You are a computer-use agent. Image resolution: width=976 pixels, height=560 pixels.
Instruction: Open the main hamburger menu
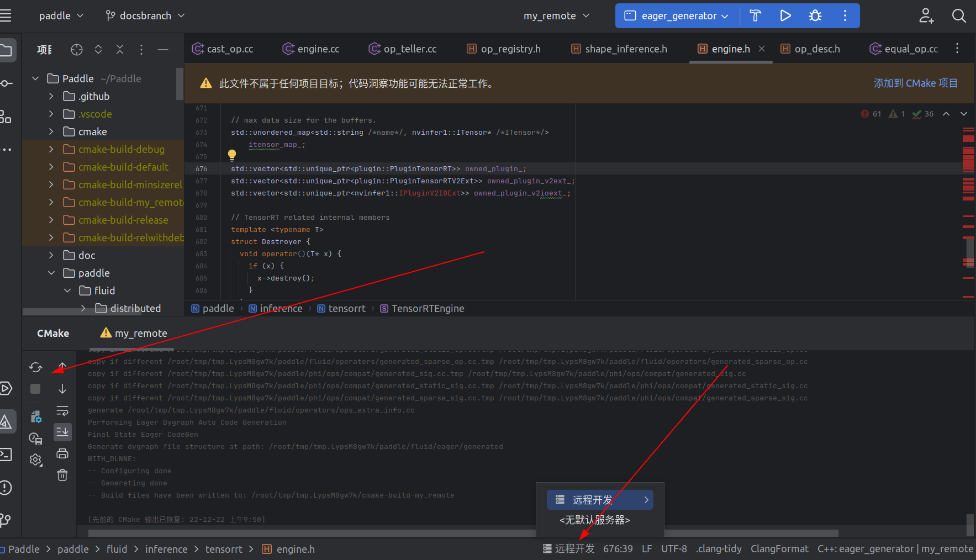tap(5, 15)
